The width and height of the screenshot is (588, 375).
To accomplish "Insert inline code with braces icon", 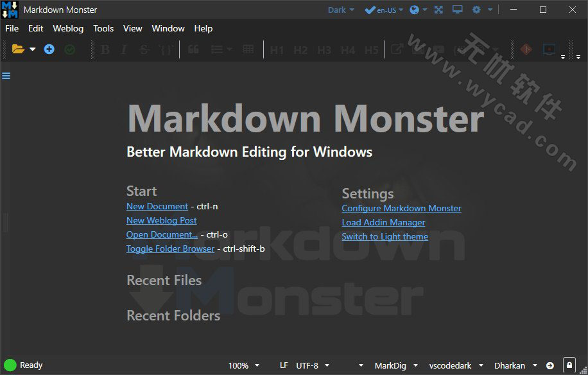I will click(x=166, y=49).
